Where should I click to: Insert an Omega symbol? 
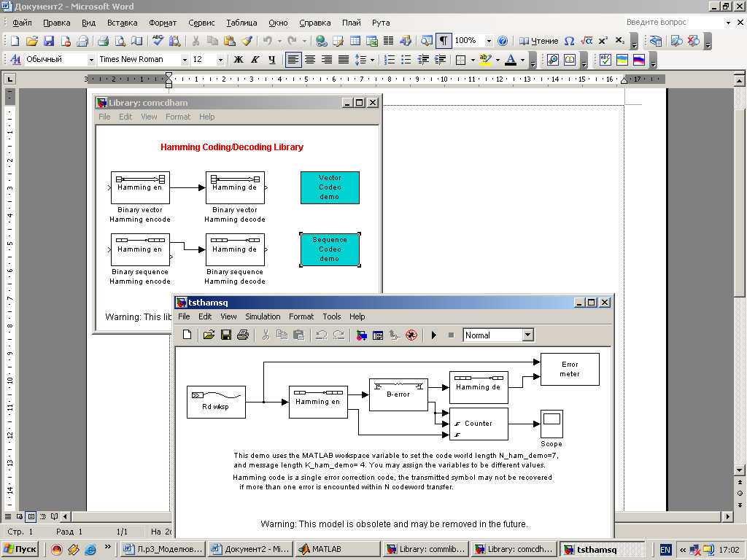click(x=569, y=41)
